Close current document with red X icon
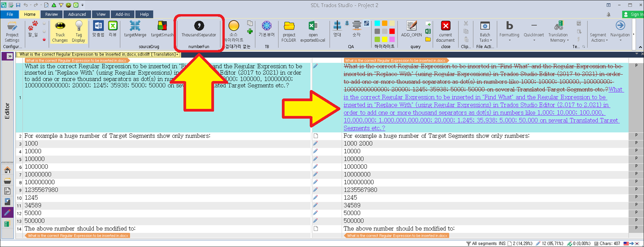 coord(446,26)
